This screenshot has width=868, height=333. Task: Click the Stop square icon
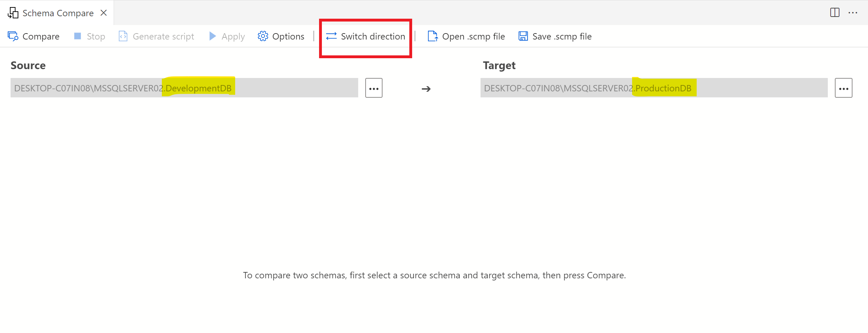tap(78, 36)
